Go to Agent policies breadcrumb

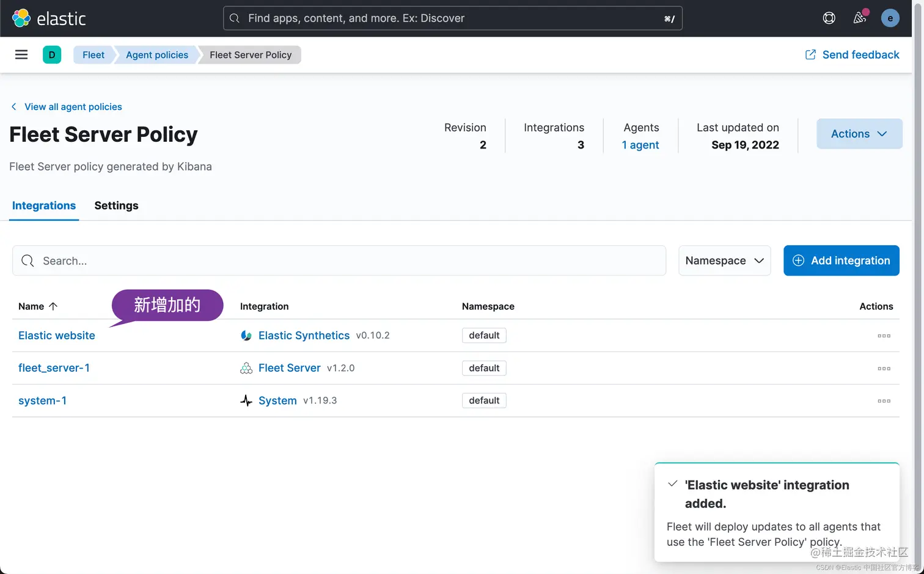[157, 55]
